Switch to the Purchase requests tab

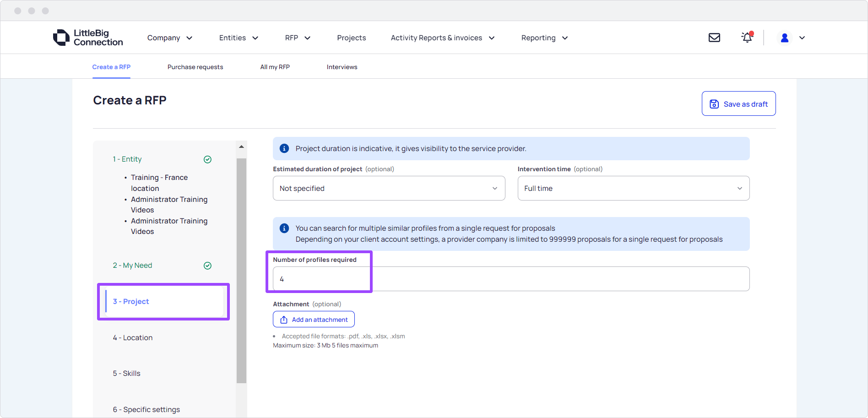click(x=195, y=67)
